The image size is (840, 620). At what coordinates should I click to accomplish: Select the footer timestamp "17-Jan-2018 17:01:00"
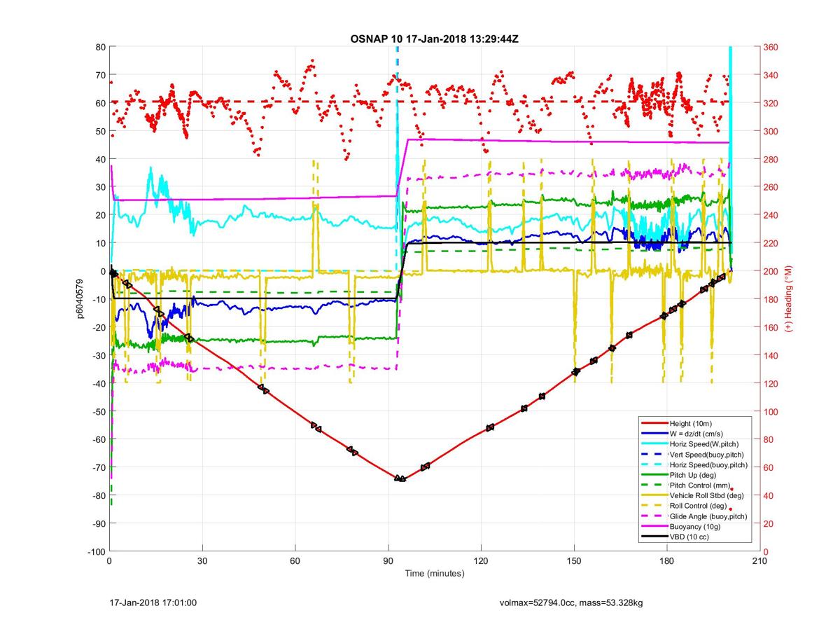153,602
